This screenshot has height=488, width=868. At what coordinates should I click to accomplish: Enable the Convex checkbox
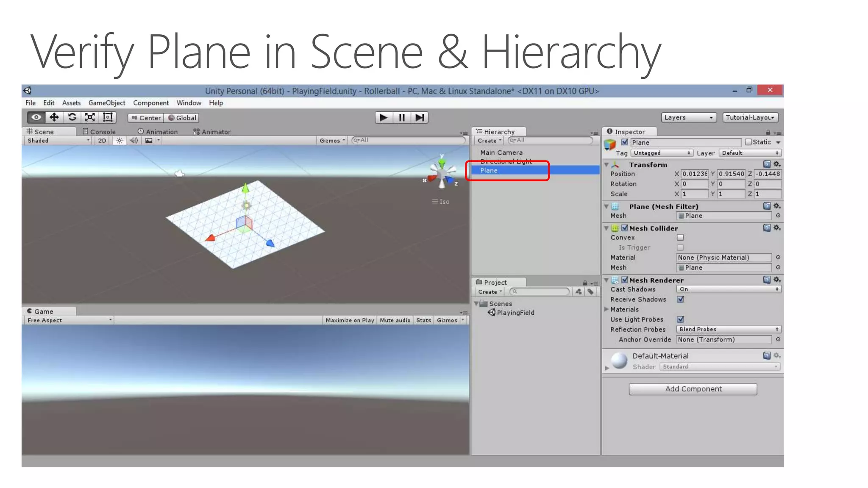point(680,238)
